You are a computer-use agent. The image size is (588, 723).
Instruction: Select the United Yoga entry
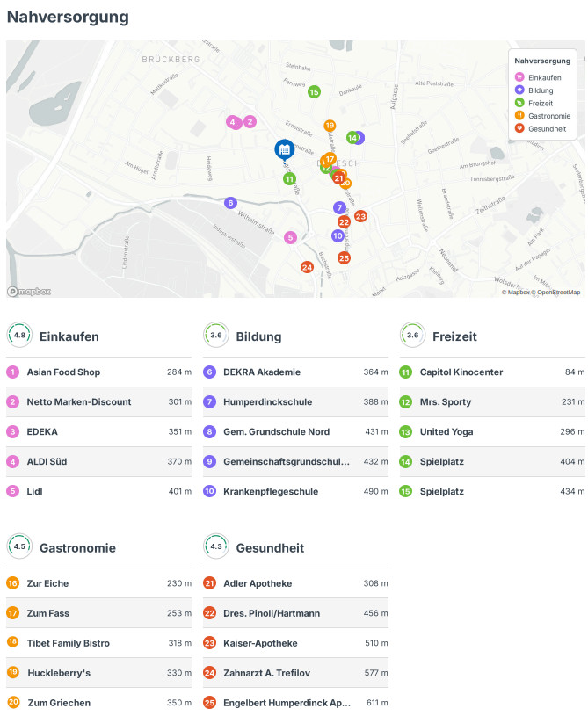(492, 432)
